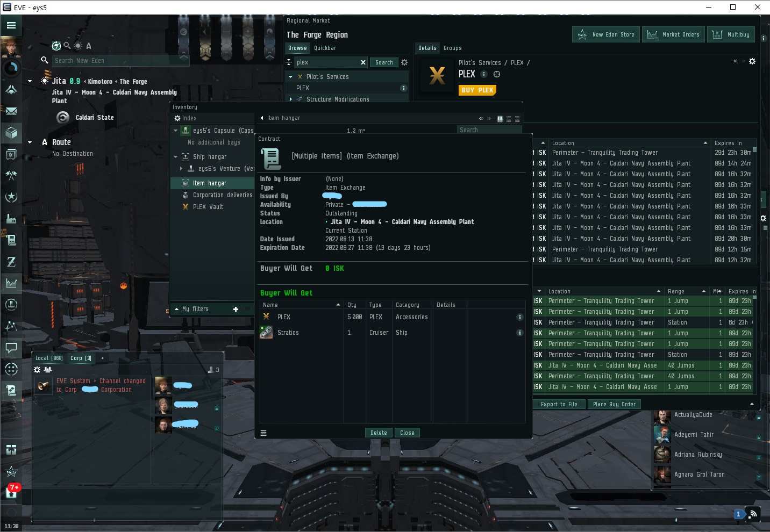Switch Item hangar to icon grid view

pyautogui.click(x=500, y=119)
